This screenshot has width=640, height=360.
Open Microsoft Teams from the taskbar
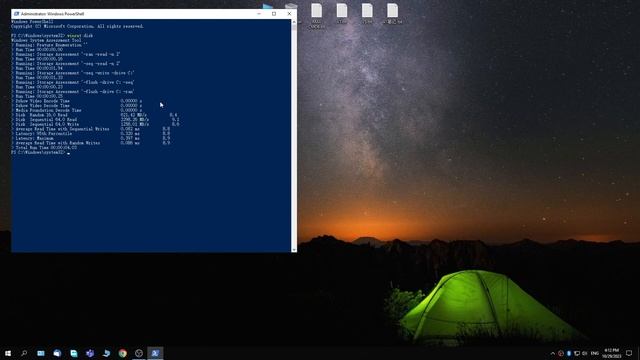click(90, 353)
